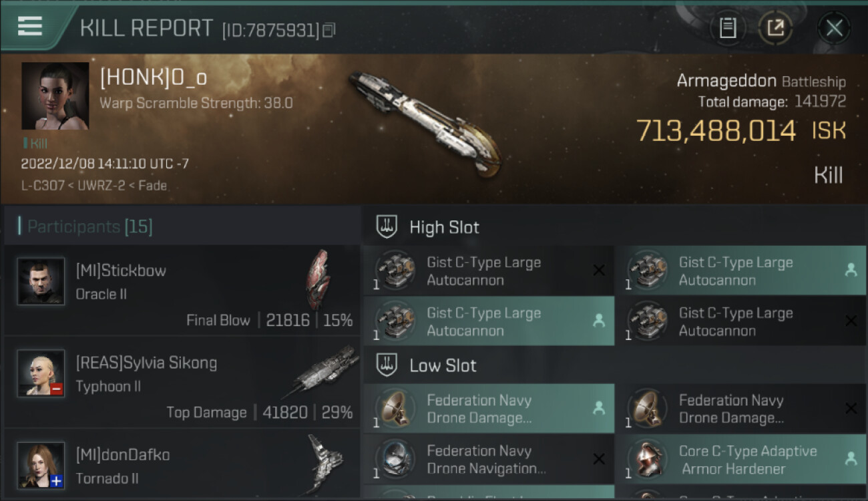This screenshot has width=868, height=501.
Task: Click the clipboard report icon
Action: [728, 28]
